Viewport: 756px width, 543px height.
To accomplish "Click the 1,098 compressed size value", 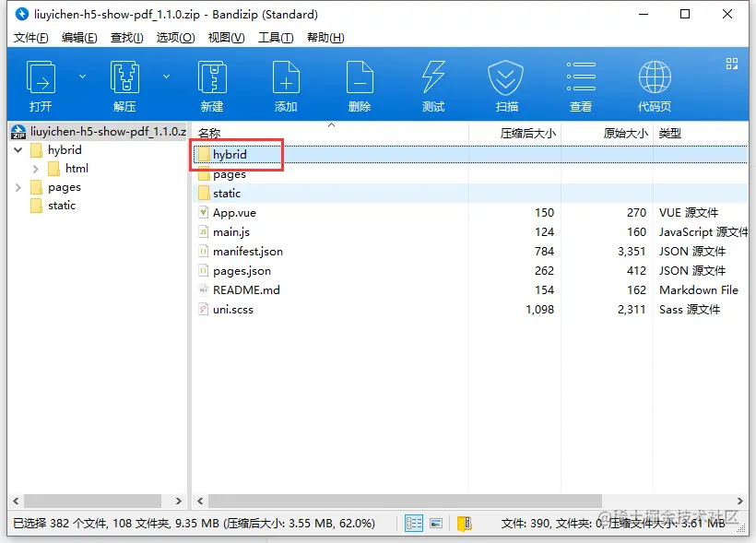I will click(539, 309).
